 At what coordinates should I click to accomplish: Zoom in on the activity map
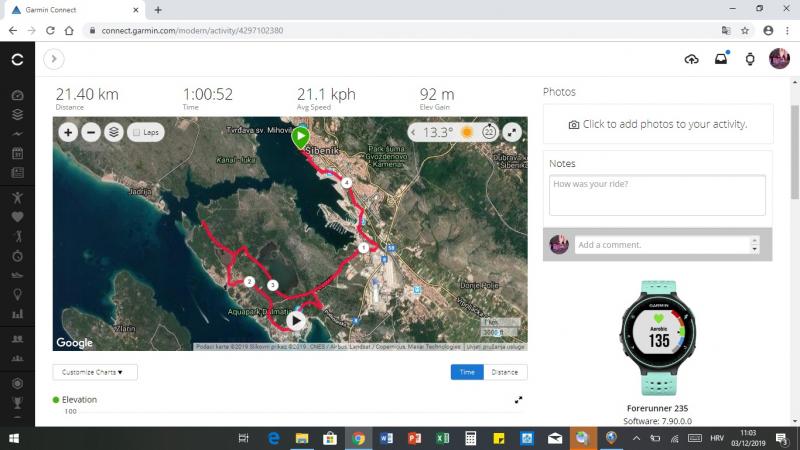(68, 132)
